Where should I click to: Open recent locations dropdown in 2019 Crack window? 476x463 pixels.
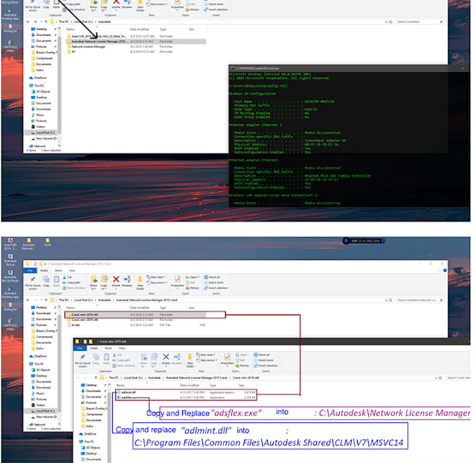[x=41, y=300]
